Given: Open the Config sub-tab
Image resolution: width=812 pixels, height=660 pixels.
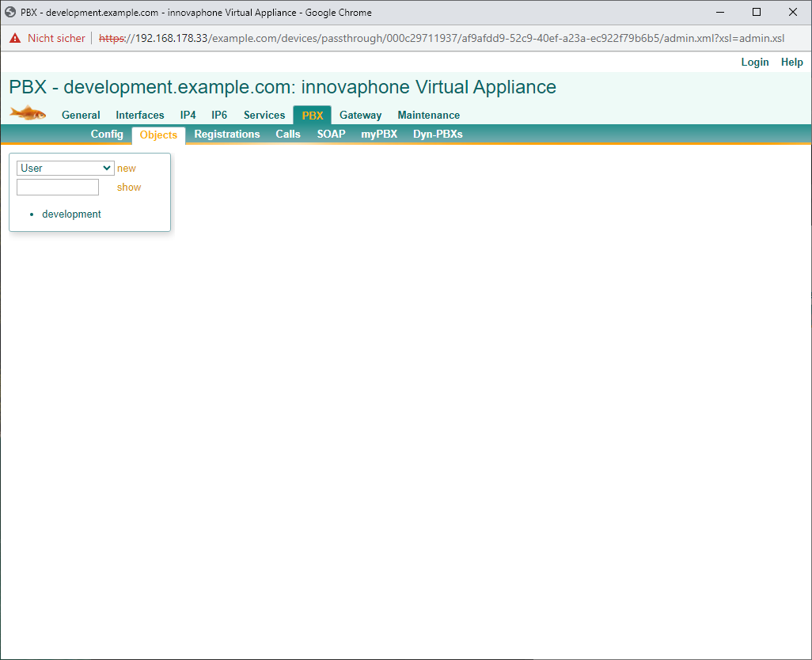Looking at the screenshot, I should (x=107, y=134).
